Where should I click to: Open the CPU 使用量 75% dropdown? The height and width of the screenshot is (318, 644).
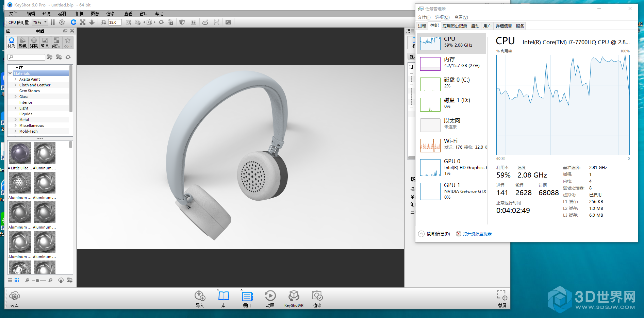40,22
